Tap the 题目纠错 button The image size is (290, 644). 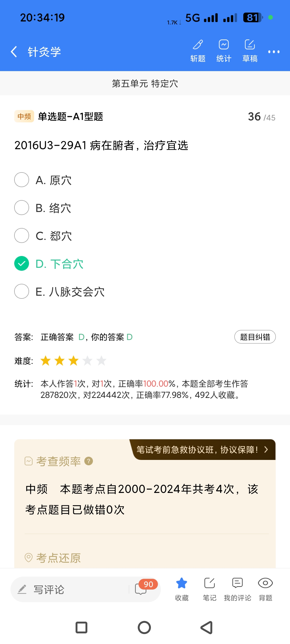coord(255,337)
